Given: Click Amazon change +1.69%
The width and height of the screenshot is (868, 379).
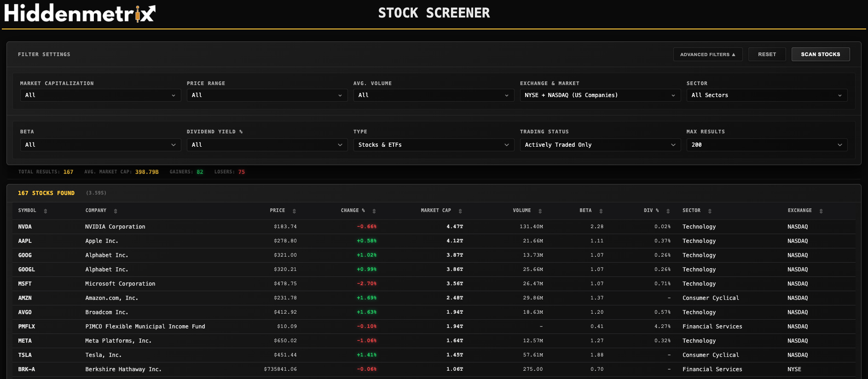Looking at the screenshot, I should click(367, 298).
